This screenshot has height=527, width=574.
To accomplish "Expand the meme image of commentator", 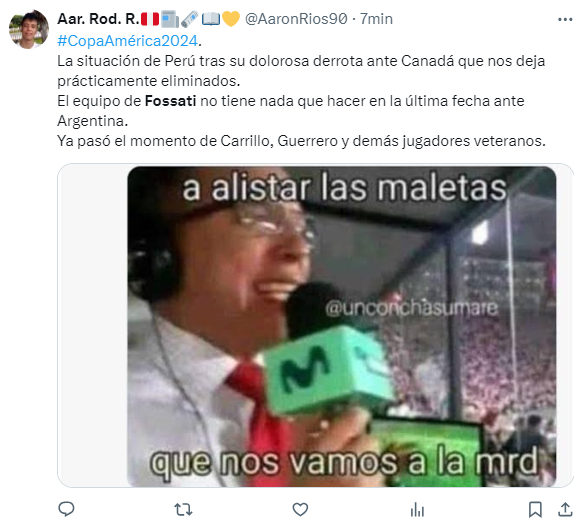I will pyautogui.click(x=342, y=326).
